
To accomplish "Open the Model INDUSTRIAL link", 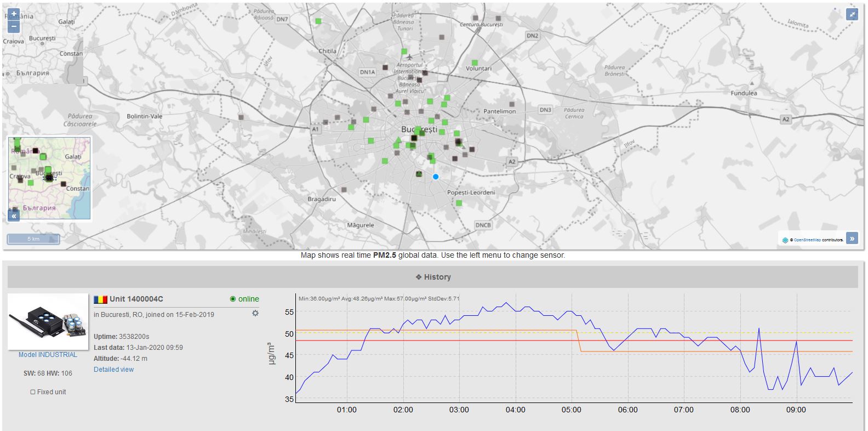I will click(48, 355).
